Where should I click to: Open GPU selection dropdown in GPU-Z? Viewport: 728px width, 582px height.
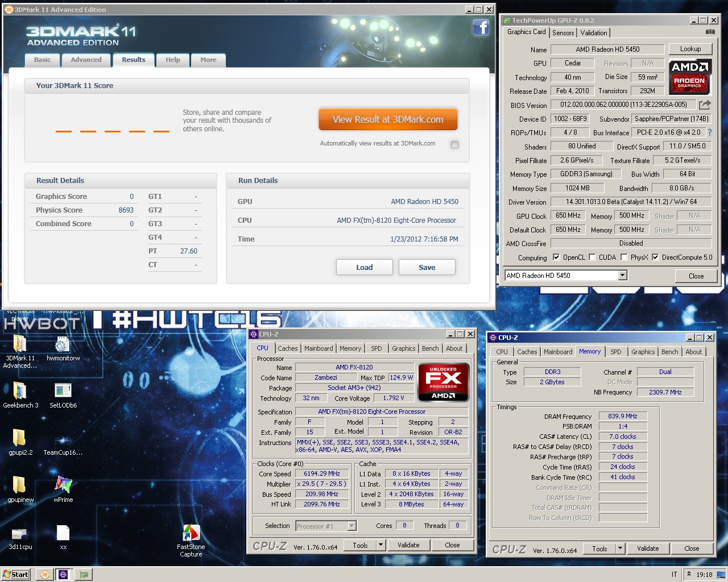(x=622, y=276)
